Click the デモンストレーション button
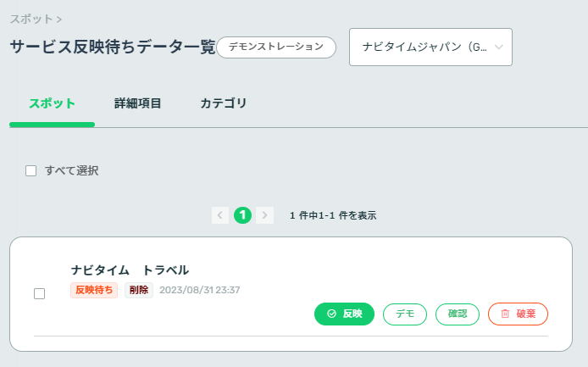588x367 pixels. [x=276, y=47]
